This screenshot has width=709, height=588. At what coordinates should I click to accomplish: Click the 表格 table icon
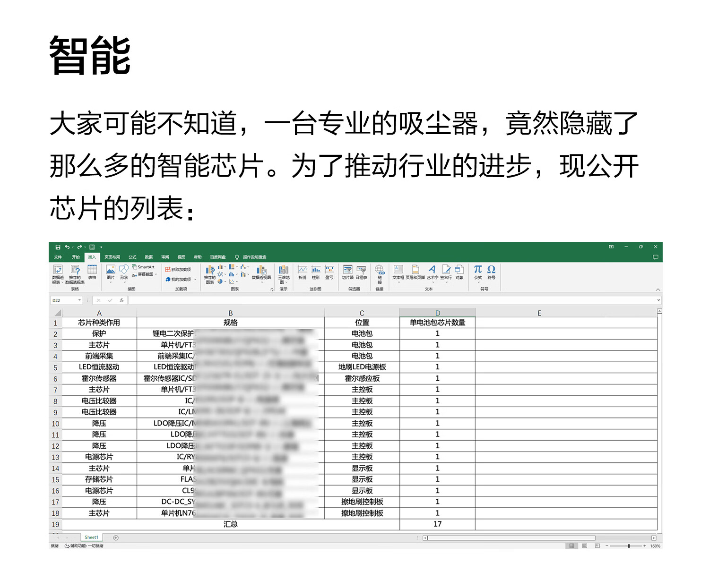click(92, 272)
